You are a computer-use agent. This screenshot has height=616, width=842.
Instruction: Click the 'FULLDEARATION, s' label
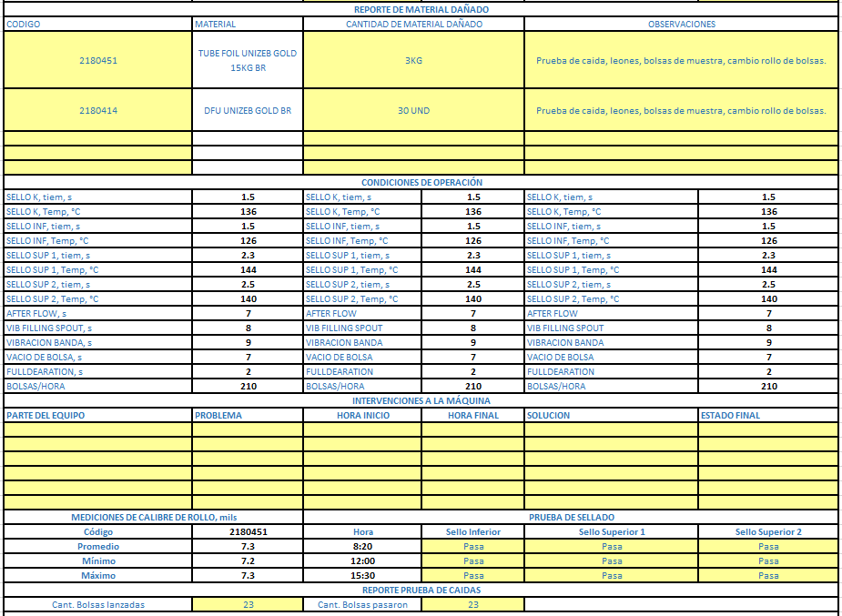point(97,371)
